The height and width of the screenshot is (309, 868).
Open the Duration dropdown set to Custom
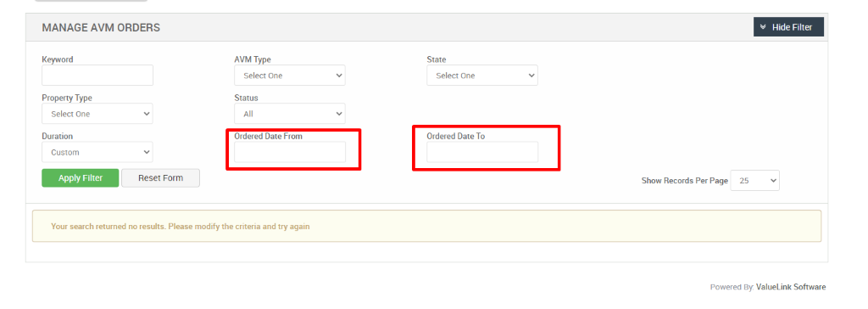click(x=97, y=152)
